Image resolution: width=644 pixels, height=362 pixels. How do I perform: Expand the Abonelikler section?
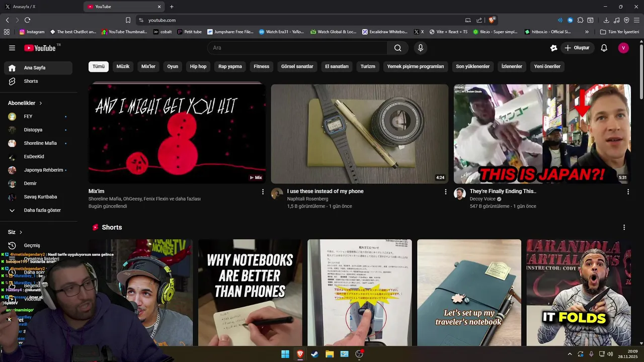click(25, 103)
